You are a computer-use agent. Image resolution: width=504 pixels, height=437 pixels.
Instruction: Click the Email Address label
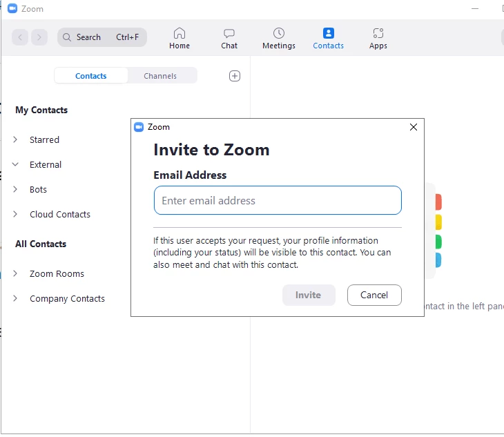point(190,175)
